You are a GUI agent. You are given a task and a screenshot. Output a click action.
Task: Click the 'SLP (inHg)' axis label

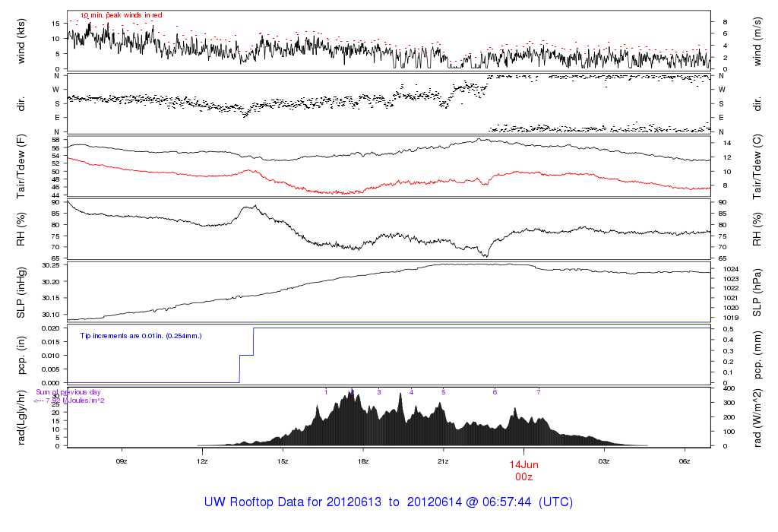pos(21,293)
